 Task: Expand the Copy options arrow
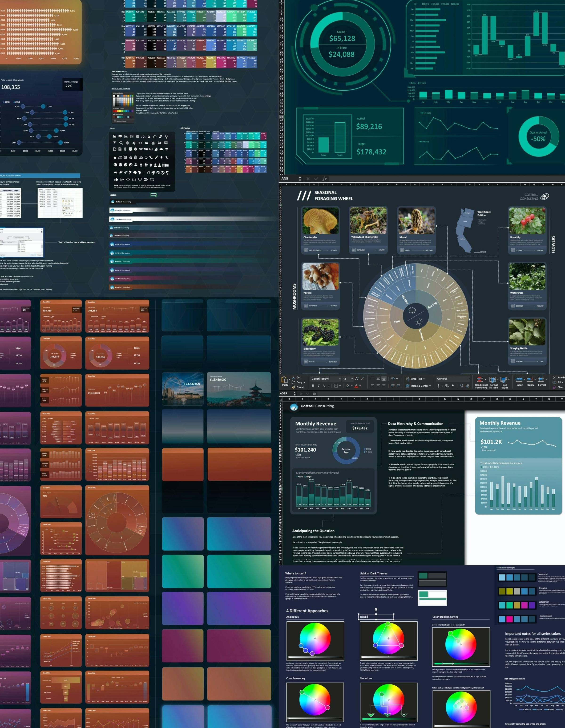(x=304, y=382)
